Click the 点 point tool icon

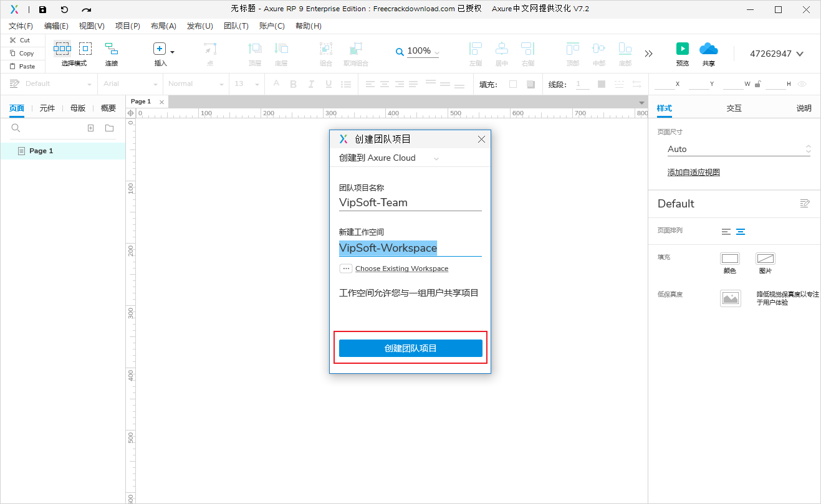[x=210, y=49]
